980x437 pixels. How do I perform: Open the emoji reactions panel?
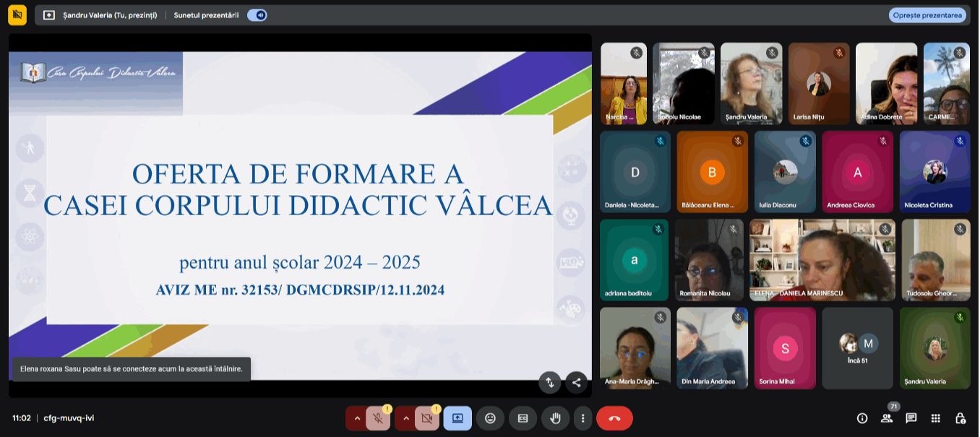[x=490, y=418]
